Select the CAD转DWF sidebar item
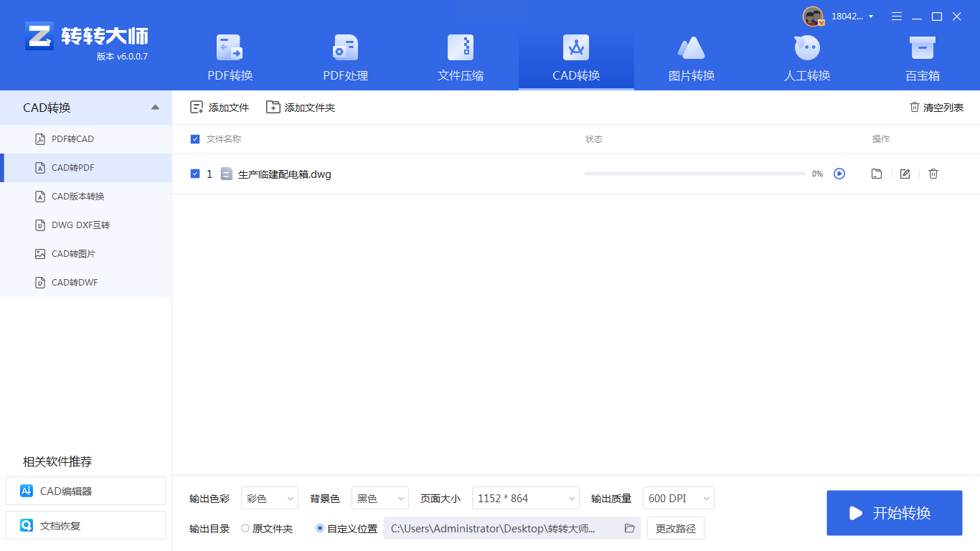Viewport: 980px width, 551px height. 86,283
